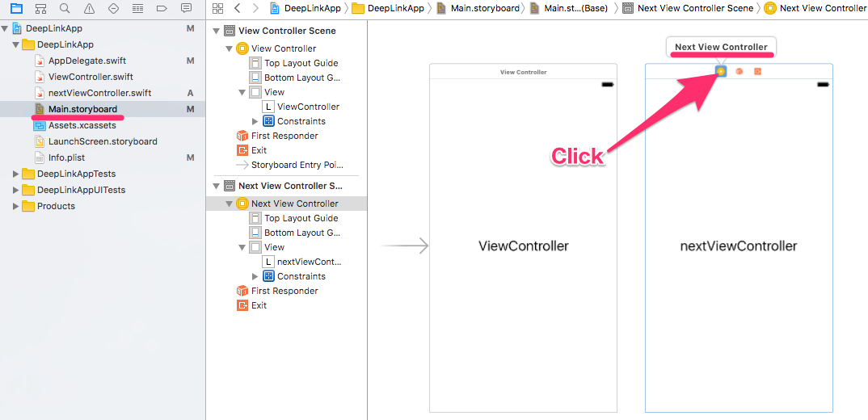868x420 pixels.
Task: Go back with the jump bar left arrow
Action: 237,8
